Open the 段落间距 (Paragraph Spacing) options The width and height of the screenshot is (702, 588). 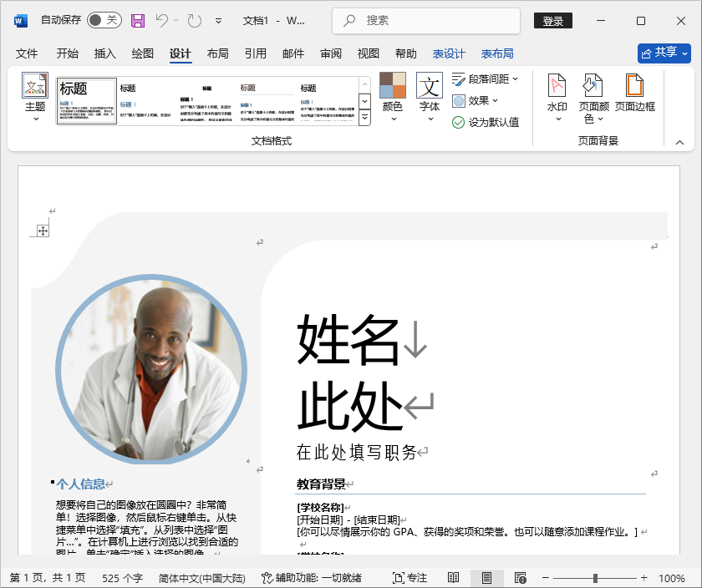point(483,79)
